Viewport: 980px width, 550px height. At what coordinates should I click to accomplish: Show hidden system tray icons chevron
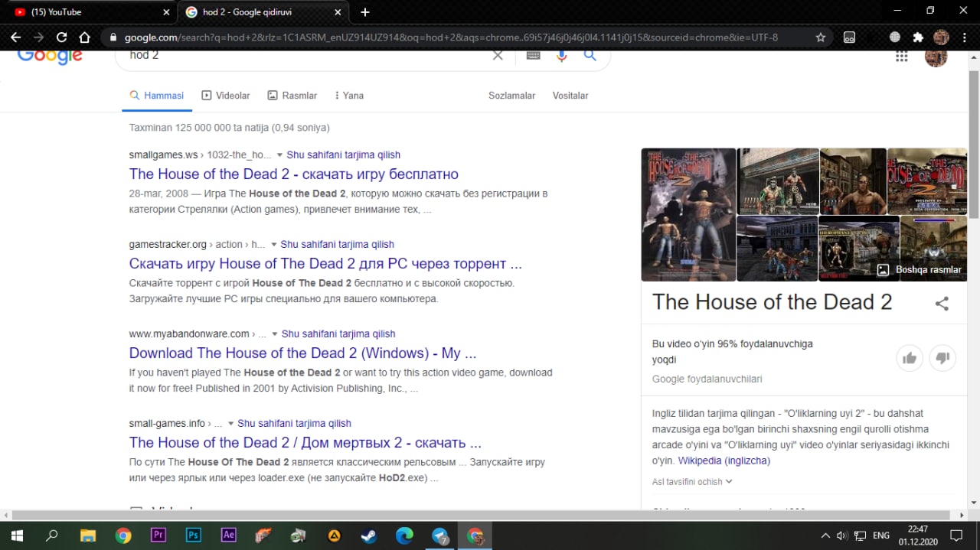coord(825,535)
